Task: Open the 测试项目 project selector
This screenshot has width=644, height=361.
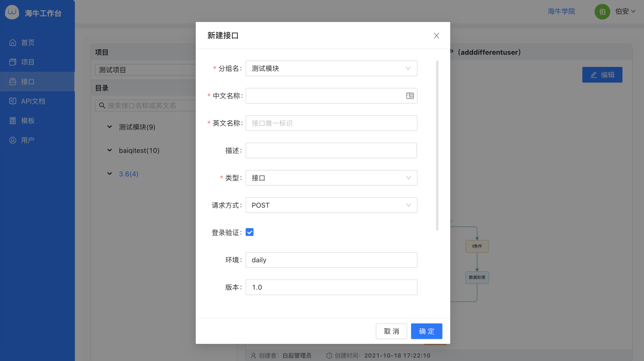Action: 146,70
